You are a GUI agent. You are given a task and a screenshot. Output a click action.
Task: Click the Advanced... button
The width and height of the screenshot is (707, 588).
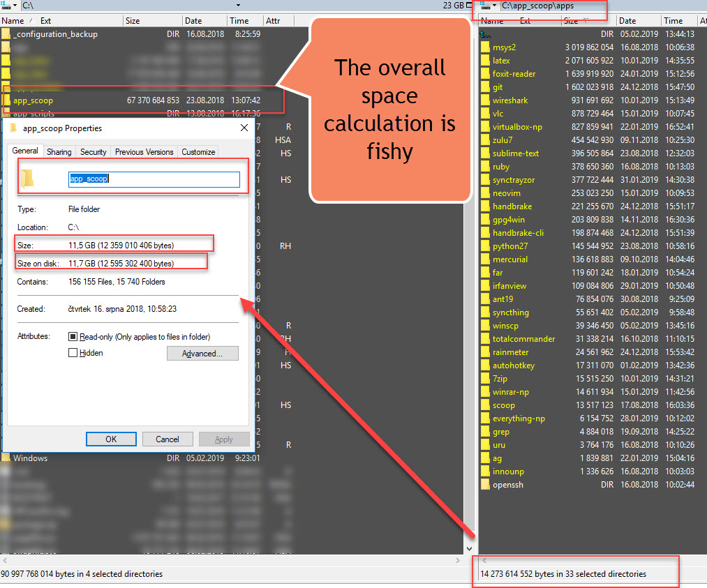pyautogui.click(x=202, y=354)
